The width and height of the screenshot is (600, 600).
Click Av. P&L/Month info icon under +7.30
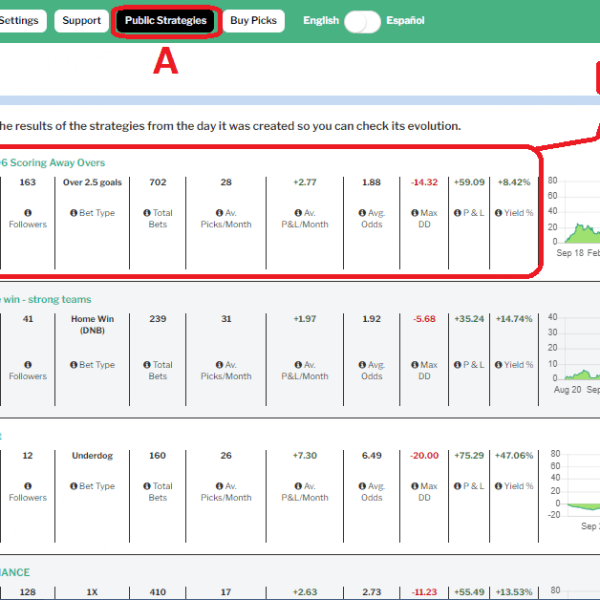(298, 486)
